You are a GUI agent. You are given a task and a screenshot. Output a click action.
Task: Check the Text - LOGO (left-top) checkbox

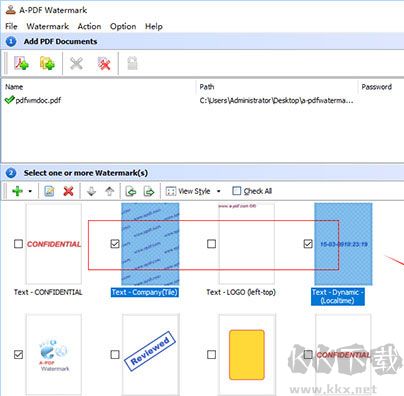coord(211,244)
